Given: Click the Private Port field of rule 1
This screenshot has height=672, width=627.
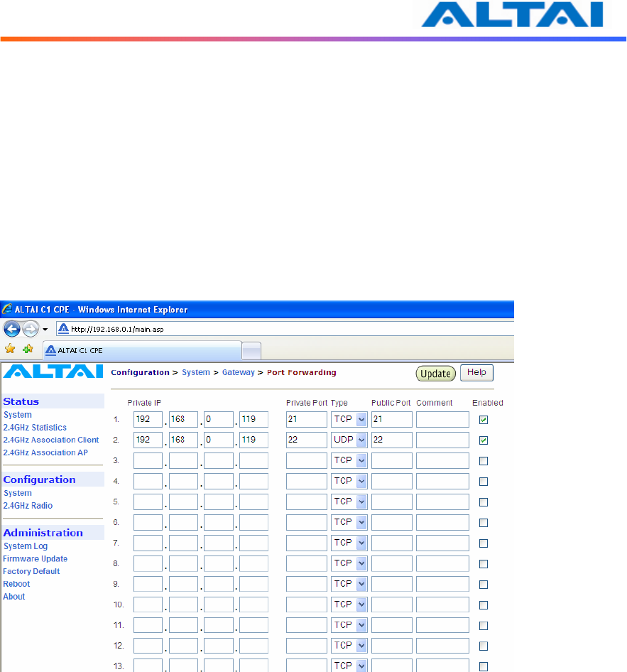Looking at the screenshot, I should tap(307, 419).
